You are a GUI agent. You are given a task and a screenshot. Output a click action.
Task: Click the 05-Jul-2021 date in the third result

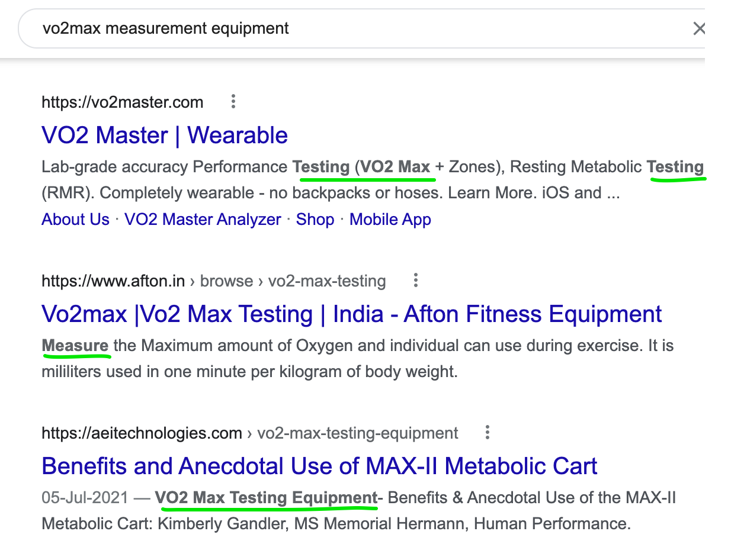point(85,498)
